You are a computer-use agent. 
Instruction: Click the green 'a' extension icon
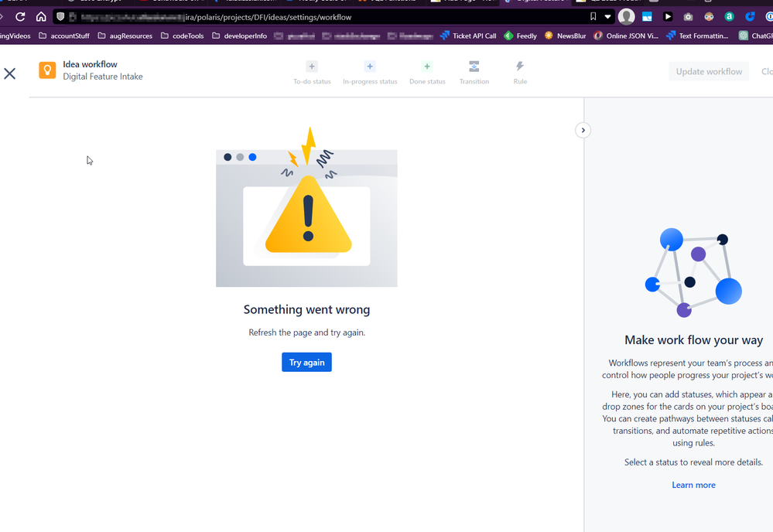pyautogui.click(x=729, y=17)
